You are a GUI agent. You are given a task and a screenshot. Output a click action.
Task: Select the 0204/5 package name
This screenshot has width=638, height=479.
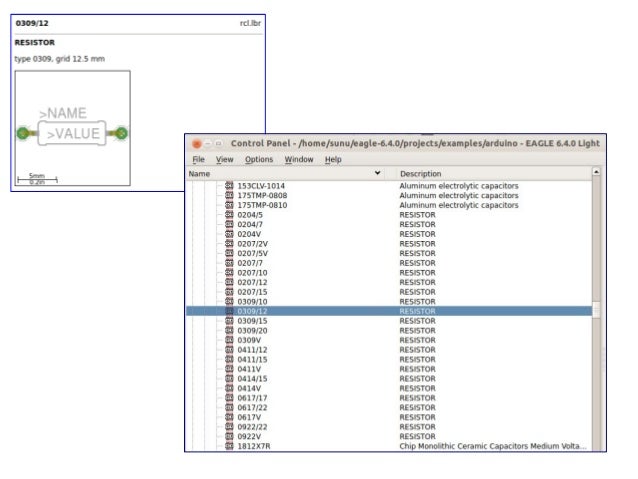(250, 215)
